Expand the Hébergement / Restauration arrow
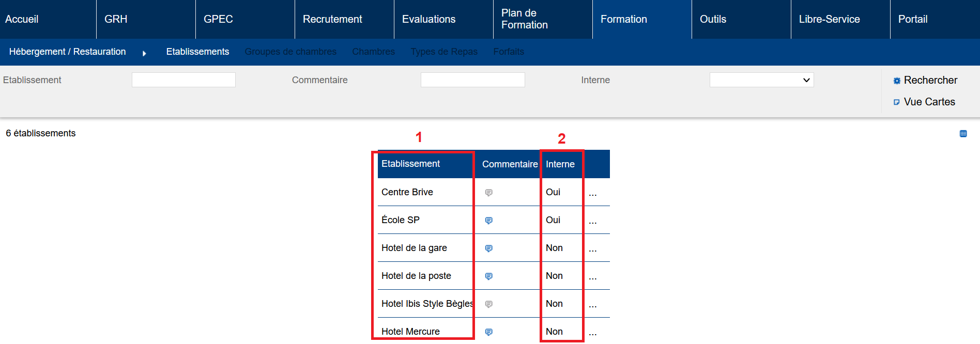 pos(144,53)
